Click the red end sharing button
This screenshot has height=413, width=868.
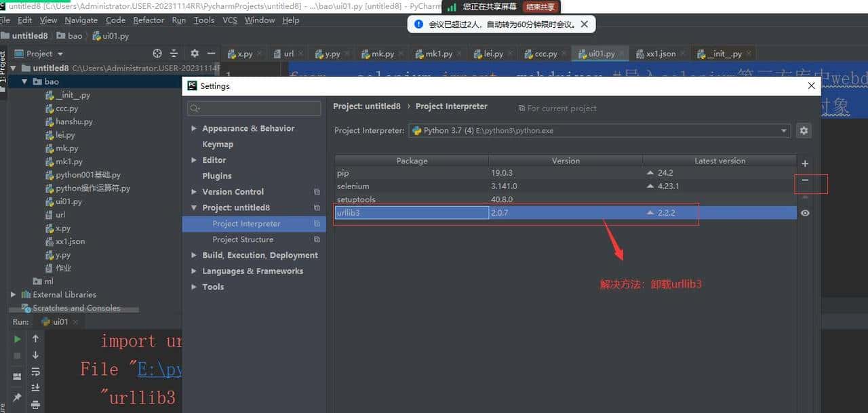point(541,7)
